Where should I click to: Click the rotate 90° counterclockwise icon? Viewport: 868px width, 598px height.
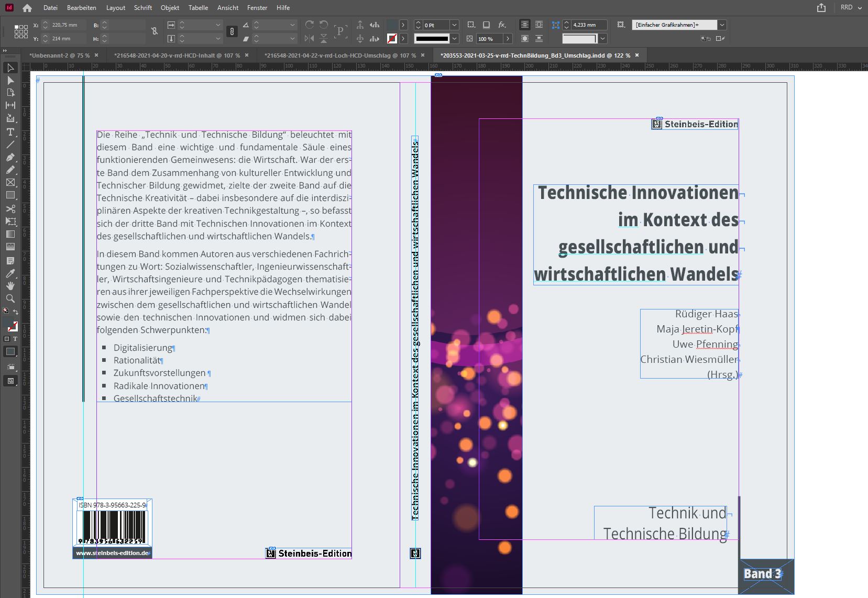324,25
